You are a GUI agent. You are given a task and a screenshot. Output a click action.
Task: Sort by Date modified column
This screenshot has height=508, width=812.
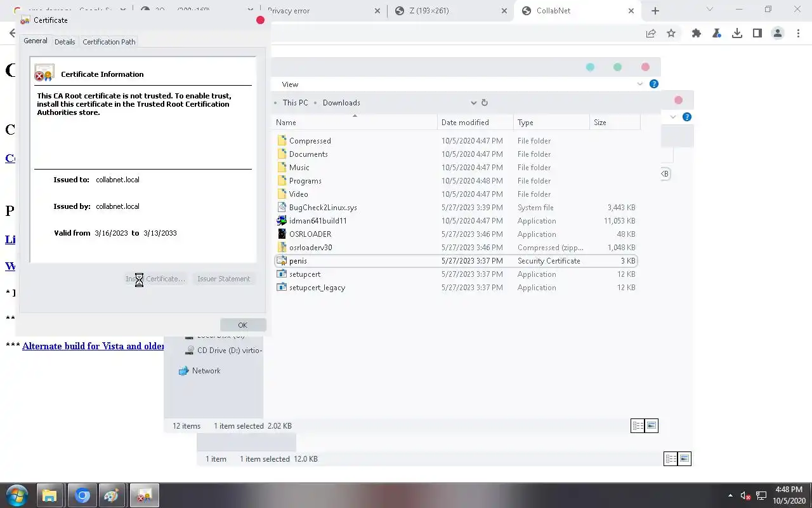point(476,123)
